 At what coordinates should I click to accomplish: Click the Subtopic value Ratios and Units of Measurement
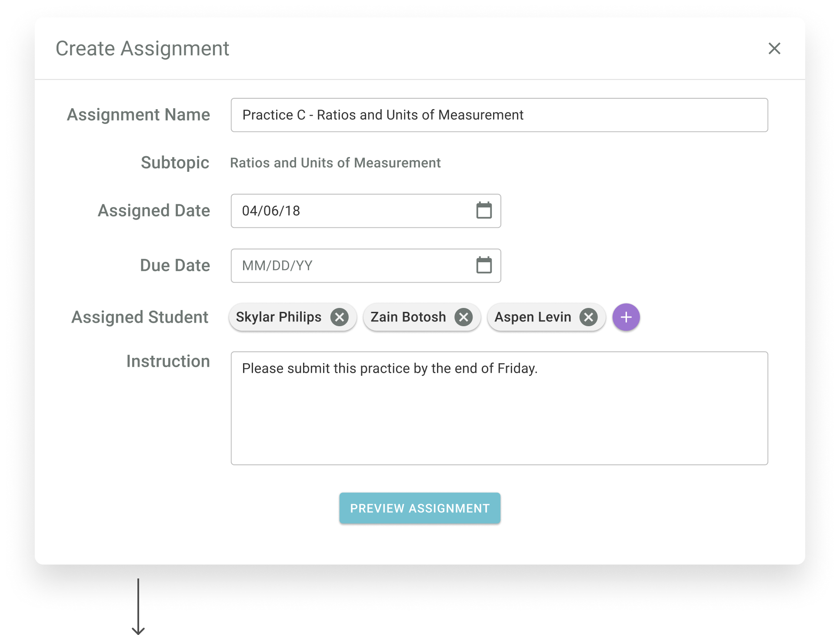[335, 163]
